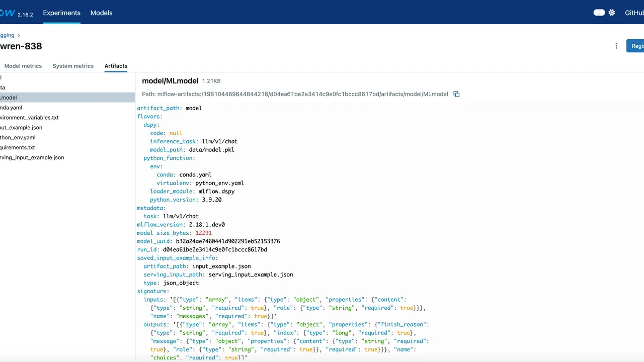The height and width of the screenshot is (362, 644).
Task: Copy the artifact path icon
Action: click(x=456, y=94)
